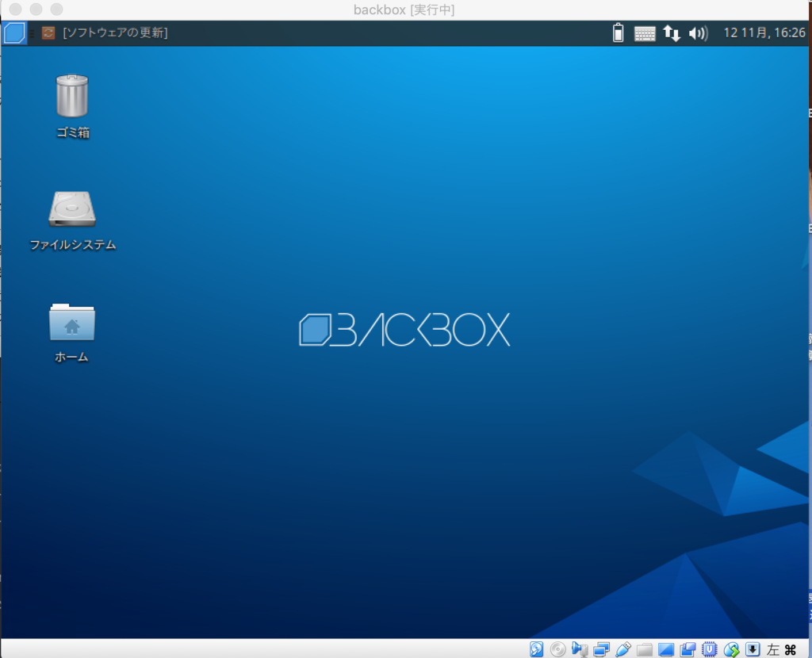Click VirtualBox shared folders status icon
Viewport: 812px width, 658px height.
644,649
